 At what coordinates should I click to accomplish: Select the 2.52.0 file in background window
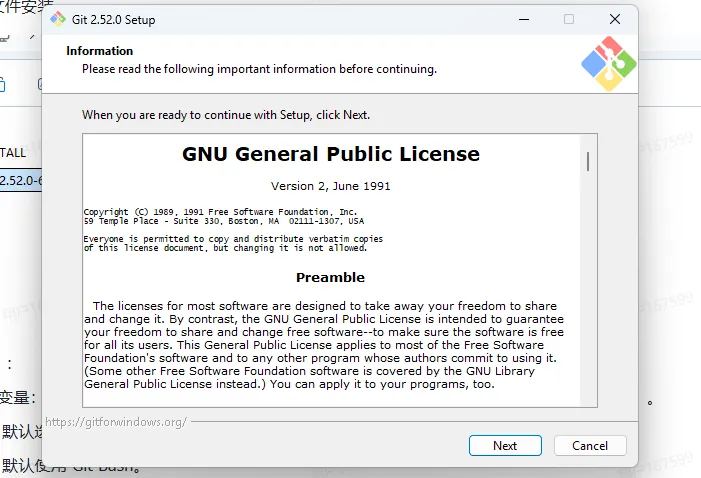[x=21, y=181]
